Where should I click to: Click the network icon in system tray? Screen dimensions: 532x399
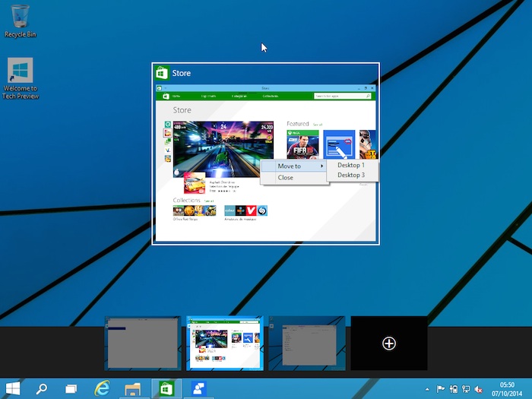pos(466,389)
